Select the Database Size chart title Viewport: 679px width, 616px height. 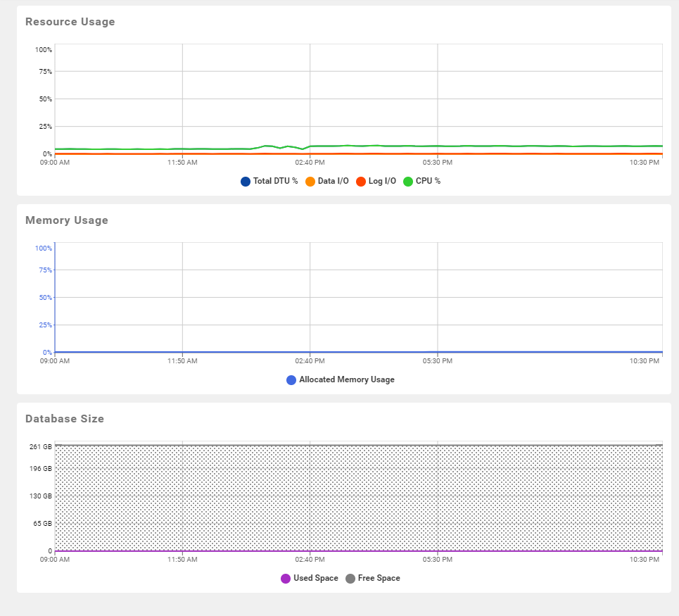pos(64,419)
